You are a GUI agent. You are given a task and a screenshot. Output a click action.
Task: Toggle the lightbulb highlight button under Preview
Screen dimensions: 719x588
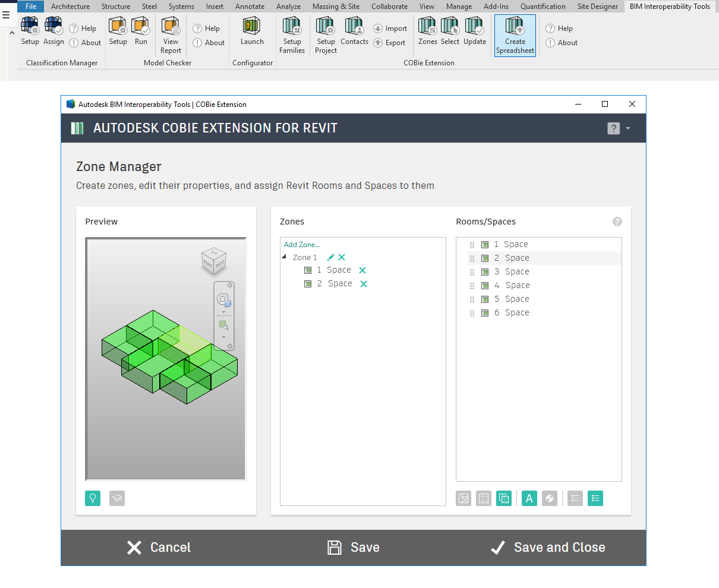93,498
